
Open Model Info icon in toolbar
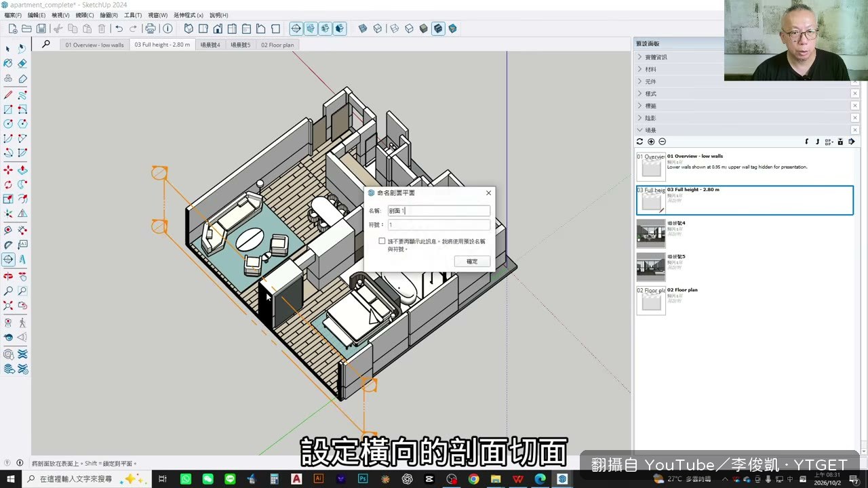tap(167, 28)
